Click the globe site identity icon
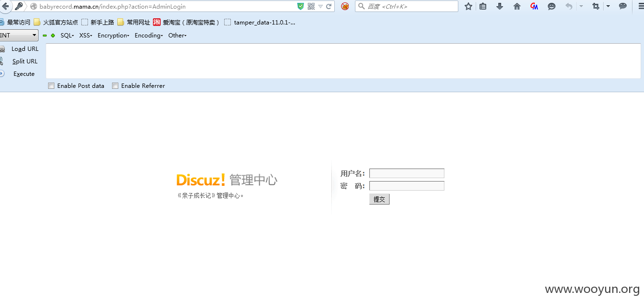The image size is (644, 303). pos(34,7)
